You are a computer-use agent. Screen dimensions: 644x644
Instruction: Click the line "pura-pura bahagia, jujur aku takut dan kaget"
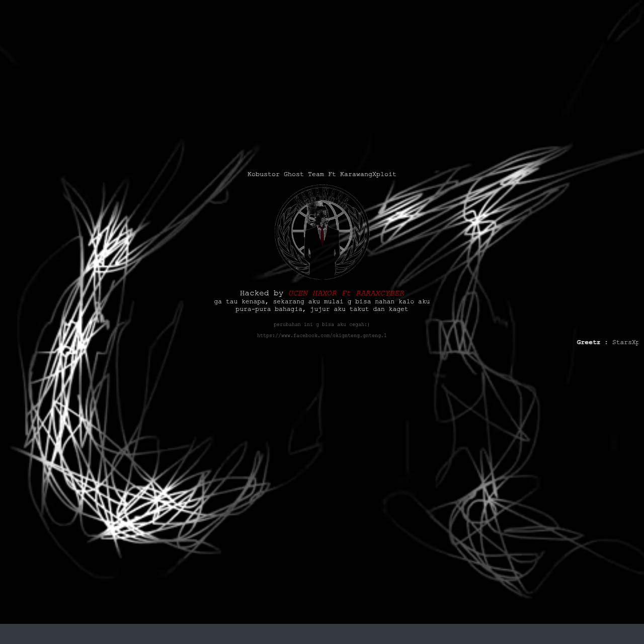pos(322,309)
